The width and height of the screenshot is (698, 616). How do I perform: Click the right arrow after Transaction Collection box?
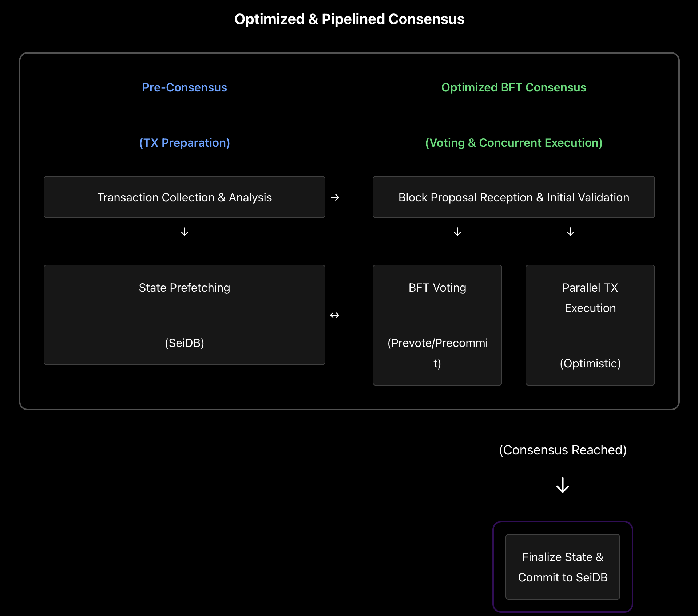335,197
